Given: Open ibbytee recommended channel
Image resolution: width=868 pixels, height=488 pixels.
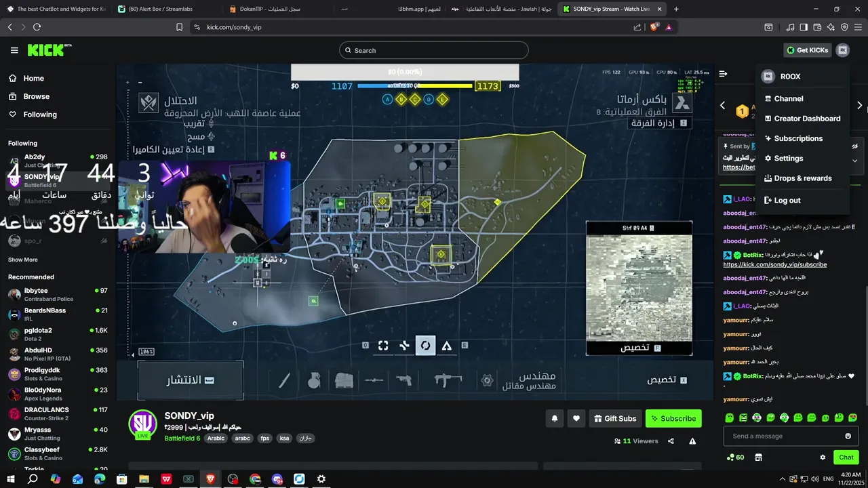Looking at the screenshot, I should click(x=58, y=295).
